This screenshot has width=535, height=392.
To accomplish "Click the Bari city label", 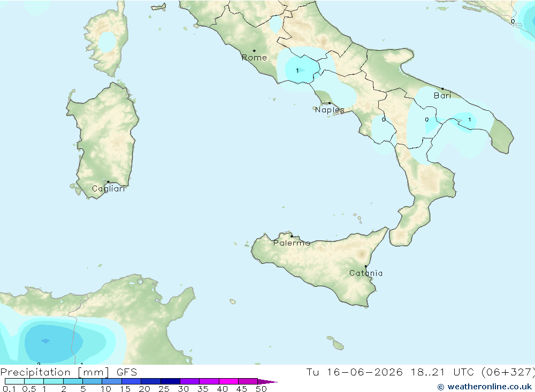I will coord(442,96).
